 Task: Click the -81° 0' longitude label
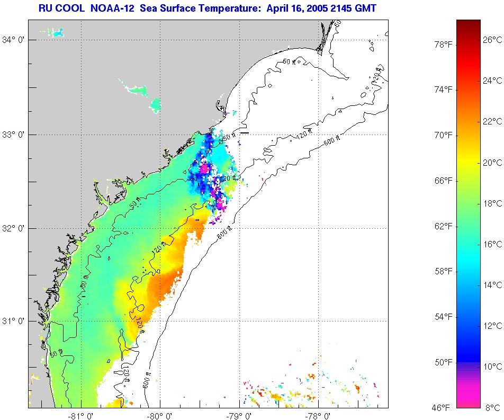83,415
